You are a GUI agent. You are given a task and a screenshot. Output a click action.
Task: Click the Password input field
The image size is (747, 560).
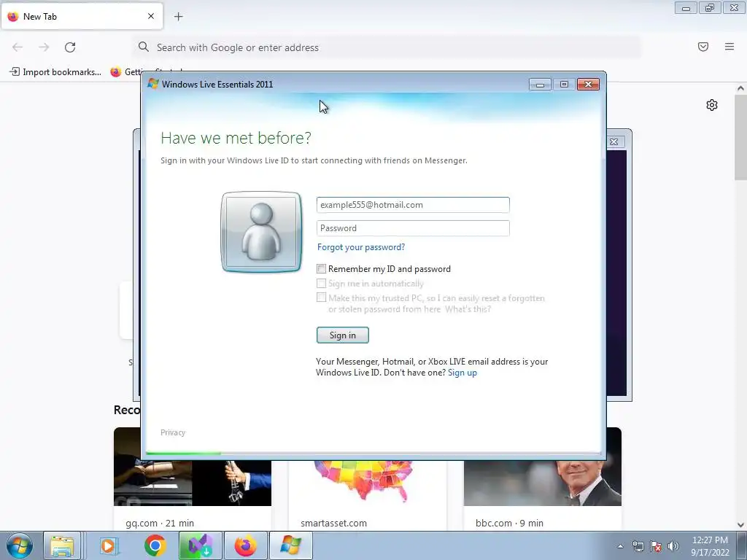413,228
